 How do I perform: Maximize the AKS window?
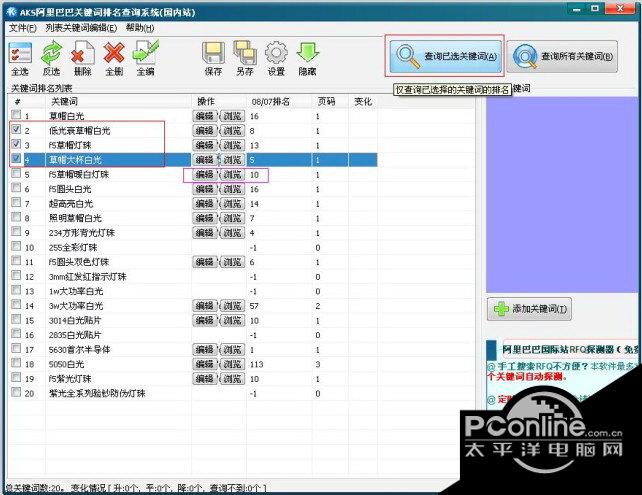point(595,9)
